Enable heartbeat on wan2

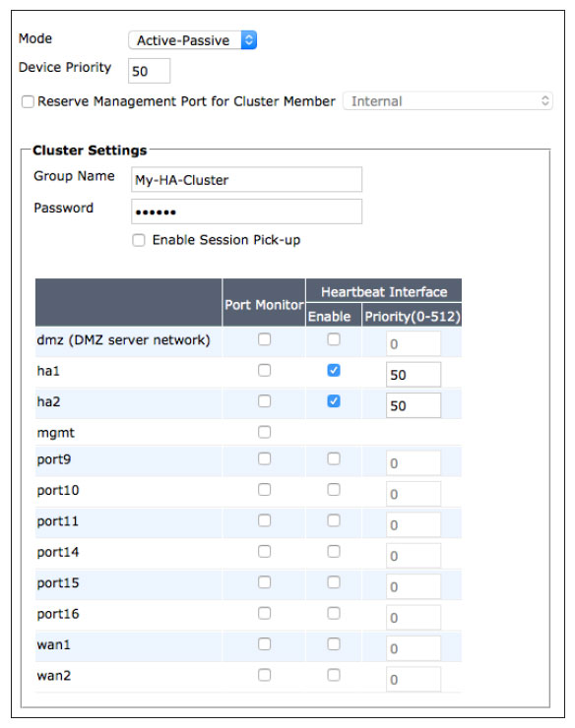pyautogui.click(x=334, y=675)
